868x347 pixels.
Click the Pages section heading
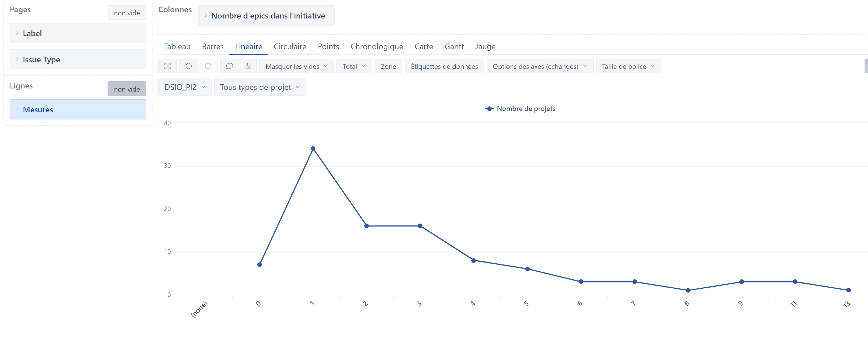point(20,9)
